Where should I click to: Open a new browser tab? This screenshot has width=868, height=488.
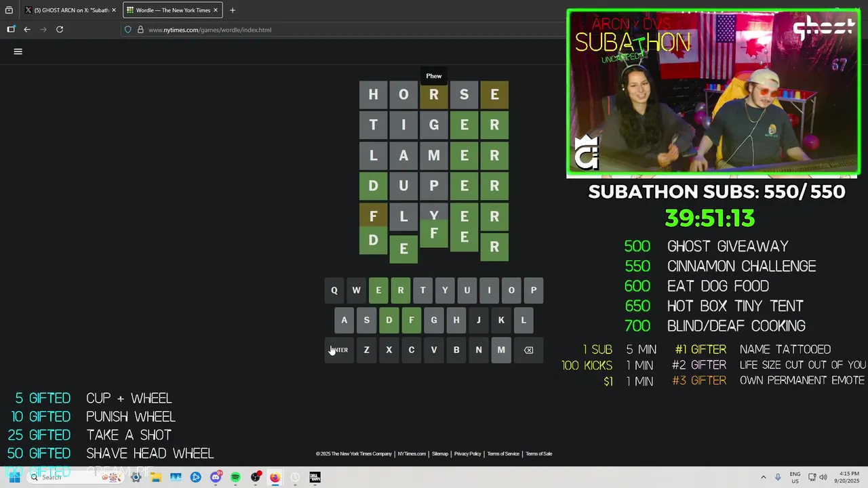(x=233, y=10)
